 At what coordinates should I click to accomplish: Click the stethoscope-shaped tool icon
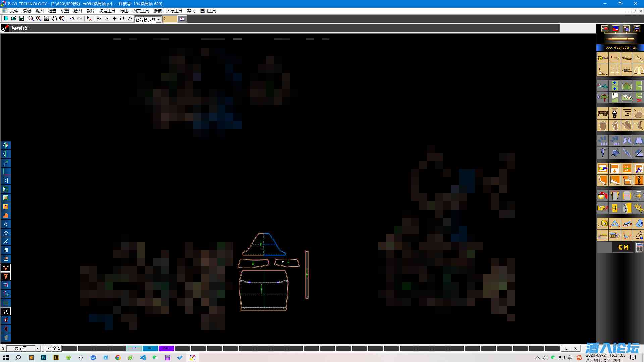click(639, 235)
